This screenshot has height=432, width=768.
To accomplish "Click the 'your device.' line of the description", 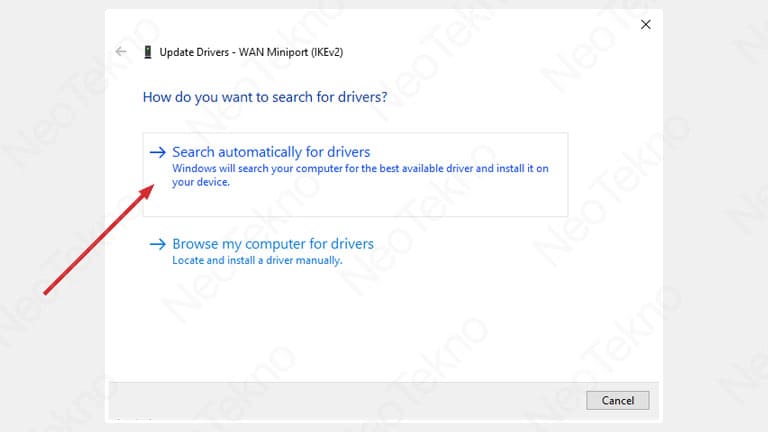I will click(x=201, y=182).
